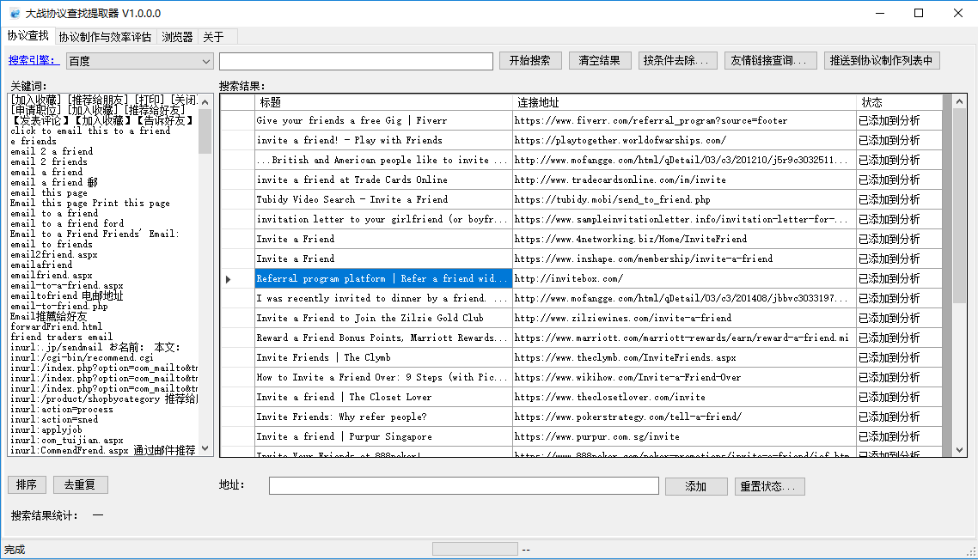Click the 去重复 button

[80, 484]
